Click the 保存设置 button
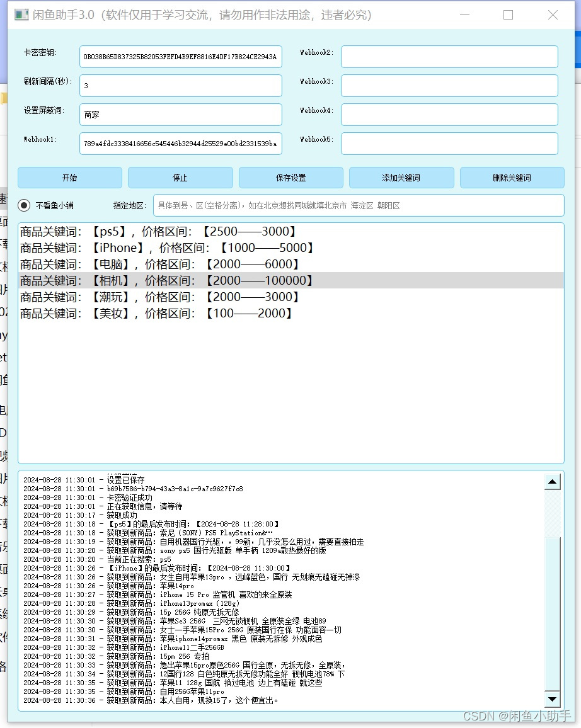This screenshot has height=728, width=581. click(x=290, y=178)
